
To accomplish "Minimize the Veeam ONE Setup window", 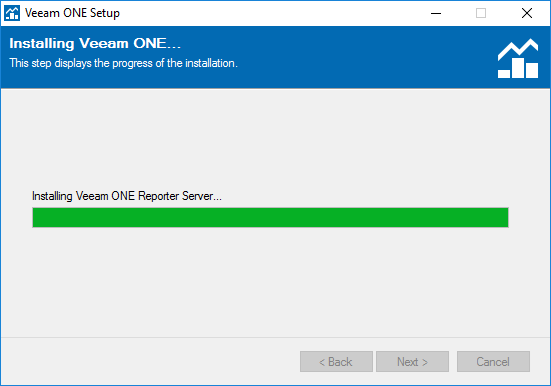I will click(x=436, y=13).
